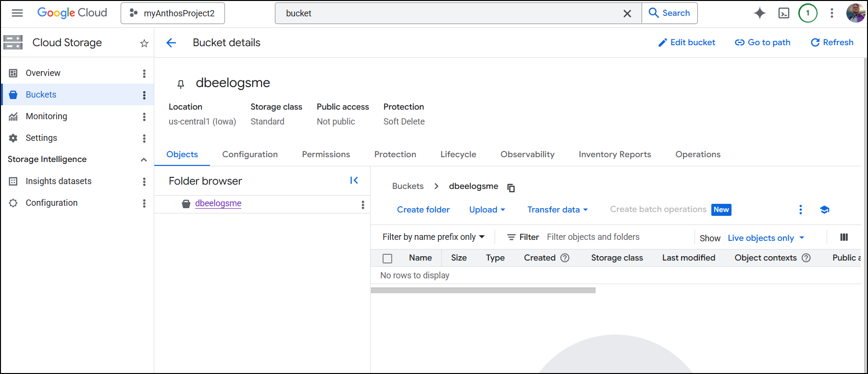Open Live objects only dropdown
868x374 pixels.
point(766,238)
